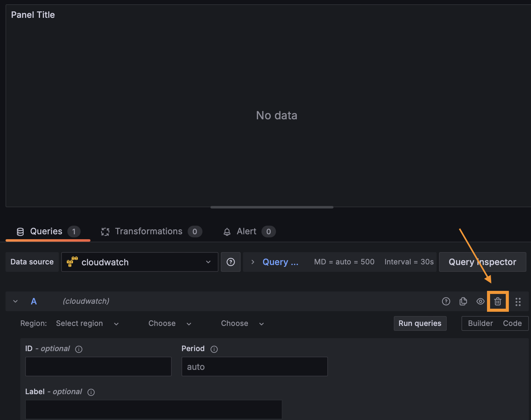Click the Data source label
Screen dimensions: 531x420
(32, 262)
